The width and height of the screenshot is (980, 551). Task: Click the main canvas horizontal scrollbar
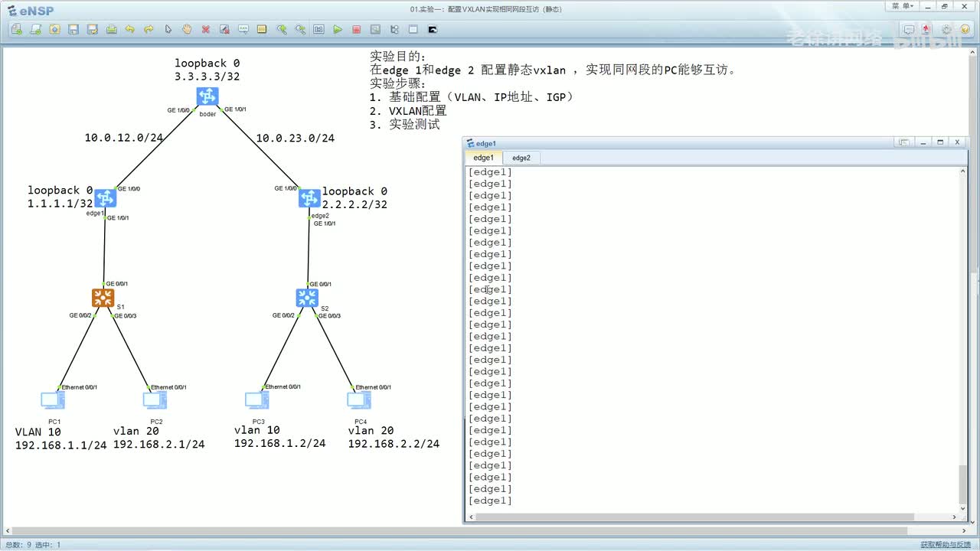(458, 530)
